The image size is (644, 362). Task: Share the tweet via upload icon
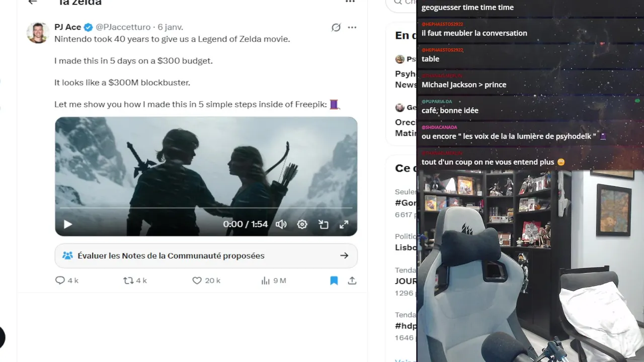pos(352,281)
